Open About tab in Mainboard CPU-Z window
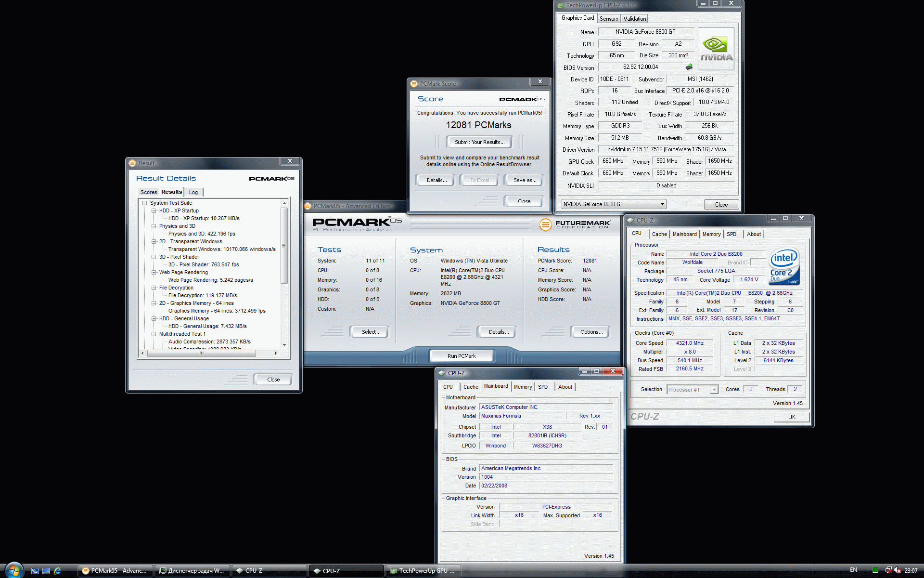The width and height of the screenshot is (924, 578). (x=565, y=387)
